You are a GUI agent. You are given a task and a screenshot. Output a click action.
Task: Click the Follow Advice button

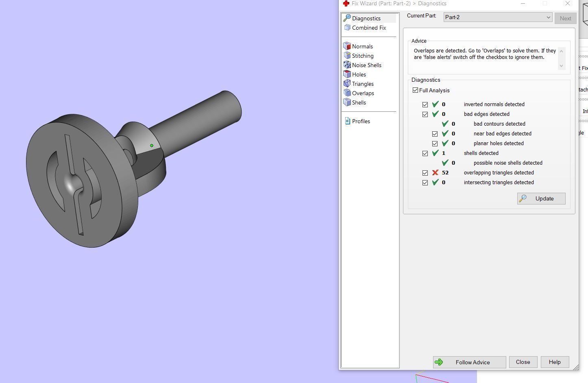[469, 362]
